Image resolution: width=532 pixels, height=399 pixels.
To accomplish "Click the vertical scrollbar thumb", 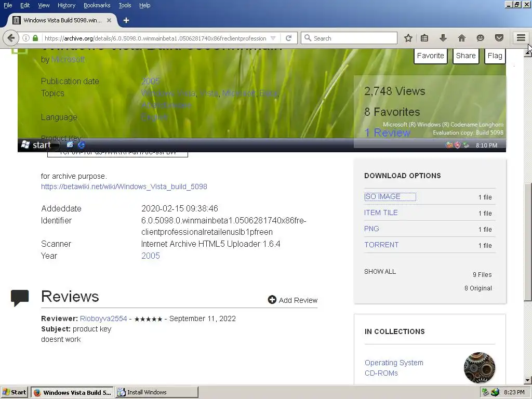I will pyautogui.click(x=528, y=242).
